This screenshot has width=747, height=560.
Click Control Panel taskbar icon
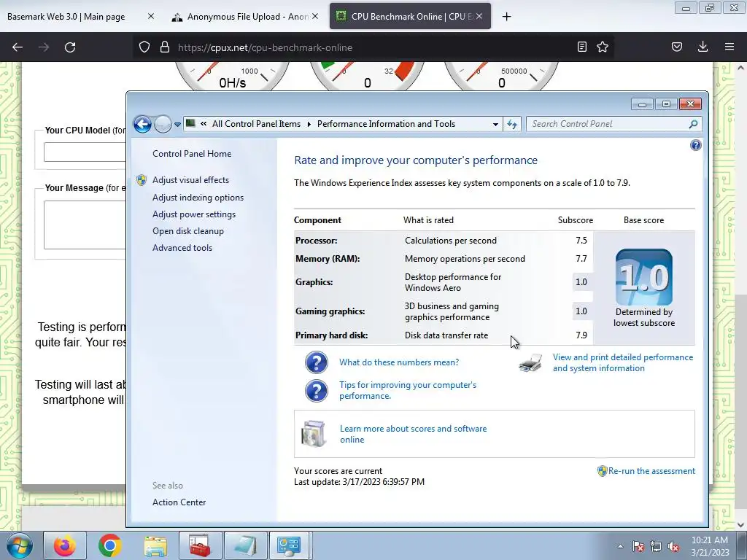coord(290,545)
